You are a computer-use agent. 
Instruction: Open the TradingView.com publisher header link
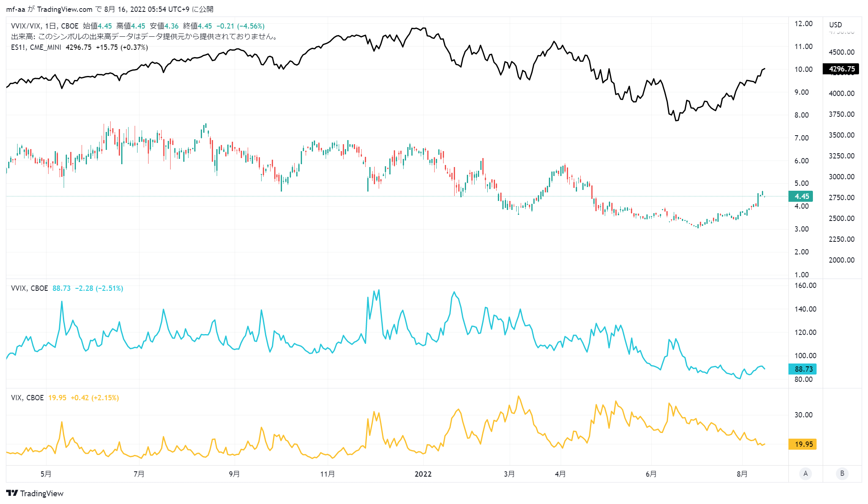[64, 9]
